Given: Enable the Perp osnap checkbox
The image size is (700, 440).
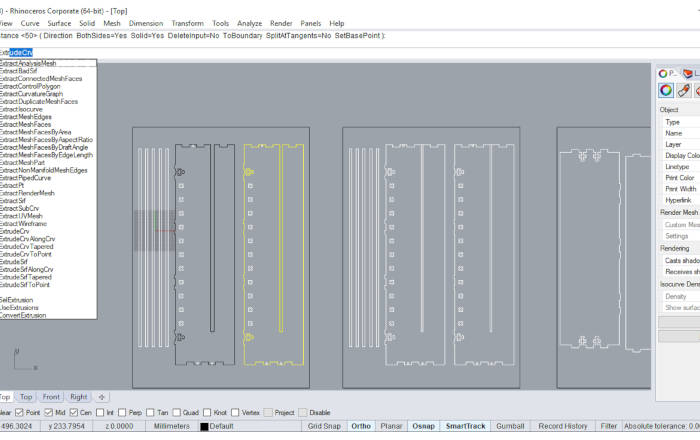Looking at the screenshot, I should click(x=122, y=412).
